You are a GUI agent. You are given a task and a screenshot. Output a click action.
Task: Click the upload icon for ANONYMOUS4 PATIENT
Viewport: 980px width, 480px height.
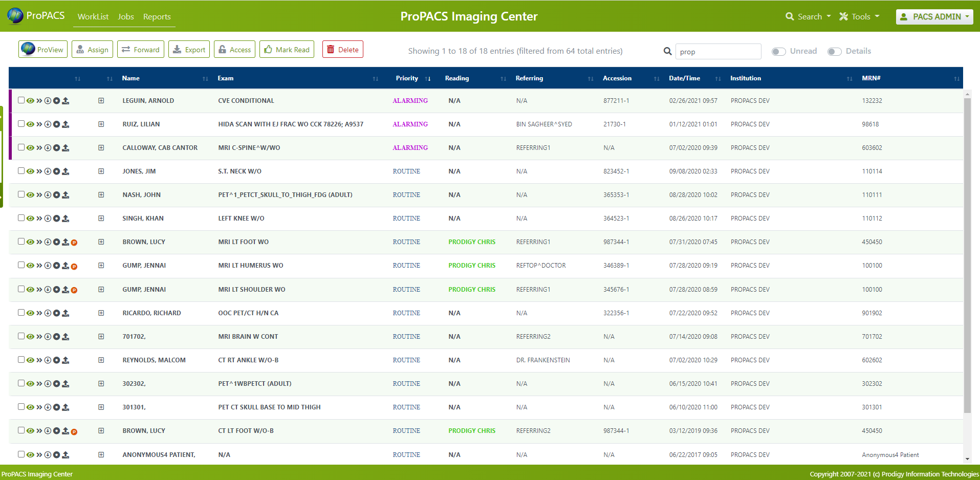click(x=66, y=455)
